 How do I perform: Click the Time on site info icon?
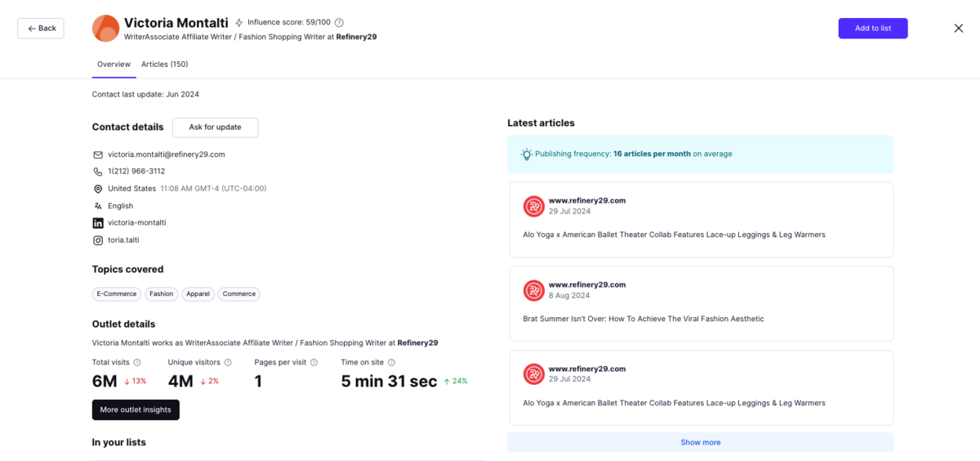(391, 362)
